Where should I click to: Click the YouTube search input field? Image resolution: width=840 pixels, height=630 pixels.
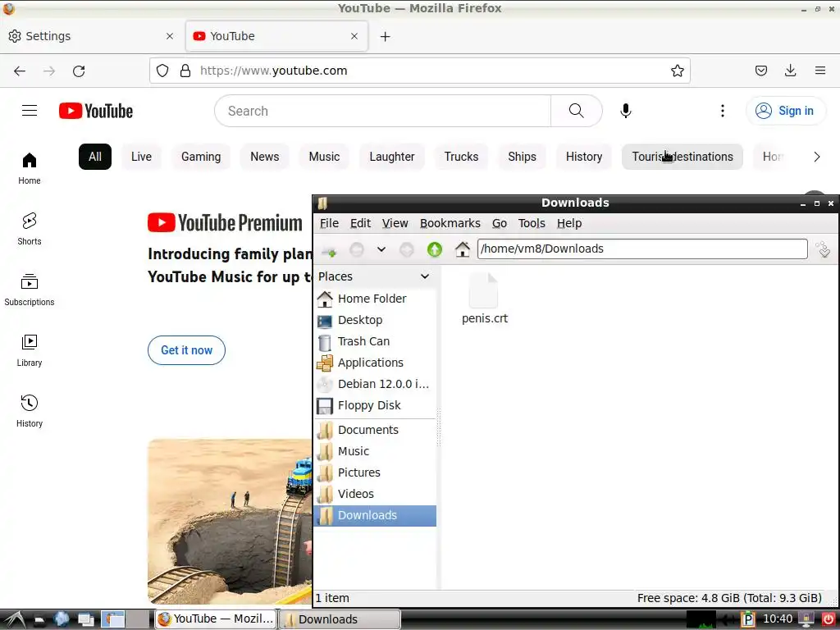tap(382, 111)
